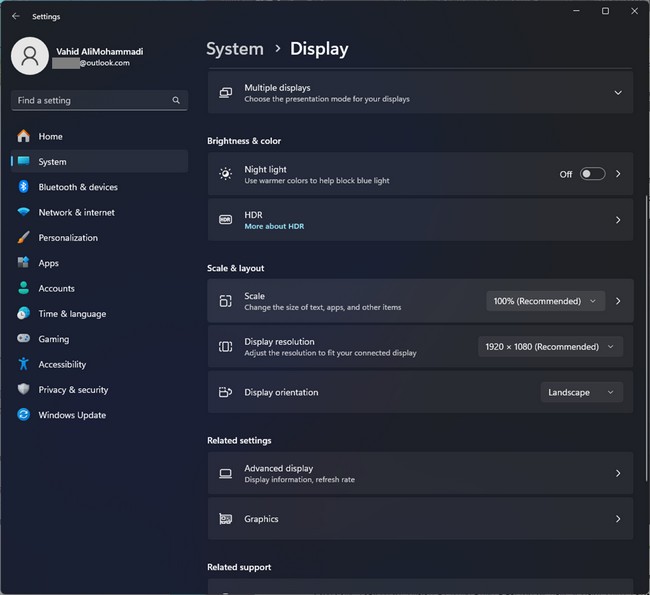Viewport: 650px width, 595px height.
Task: Click the user profile avatar picture
Action: click(x=30, y=56)
